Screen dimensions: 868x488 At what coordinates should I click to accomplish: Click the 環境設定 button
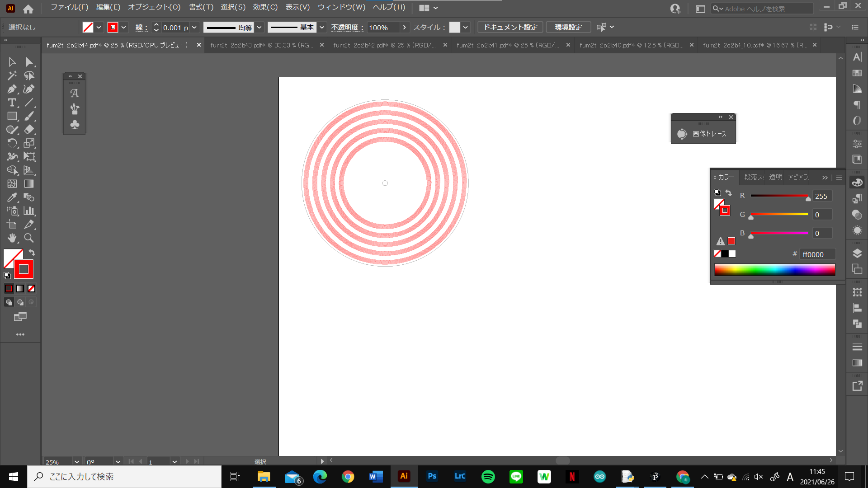tap(568, 28)
